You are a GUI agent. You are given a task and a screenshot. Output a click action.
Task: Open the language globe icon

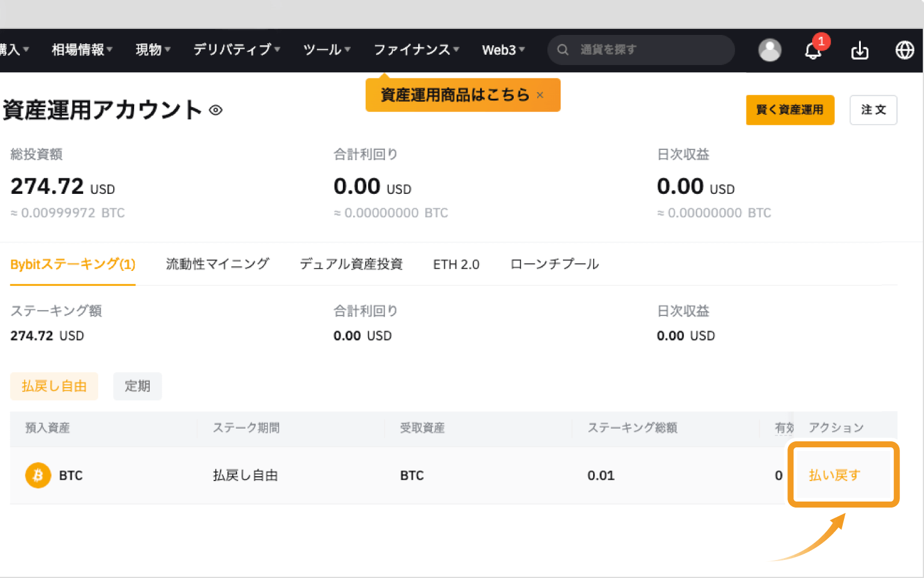click(x=905, y=50)
